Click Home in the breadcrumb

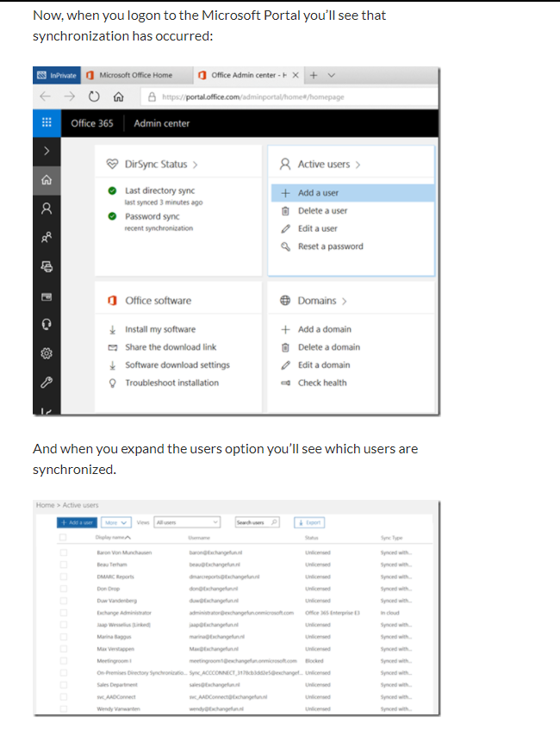45,505
